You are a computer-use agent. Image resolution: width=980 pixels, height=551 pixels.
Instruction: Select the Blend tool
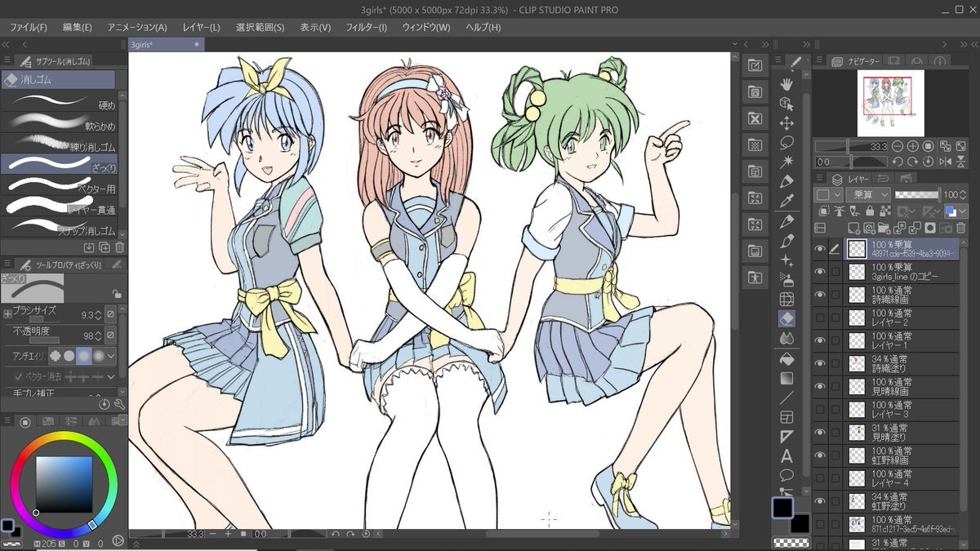point(786,339)
